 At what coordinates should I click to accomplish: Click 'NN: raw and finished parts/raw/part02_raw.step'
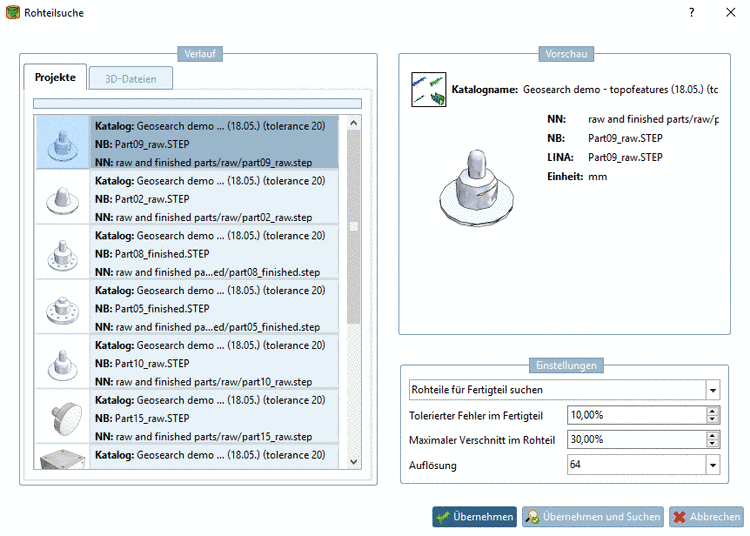pyautogui.click(x=203, y=217)
